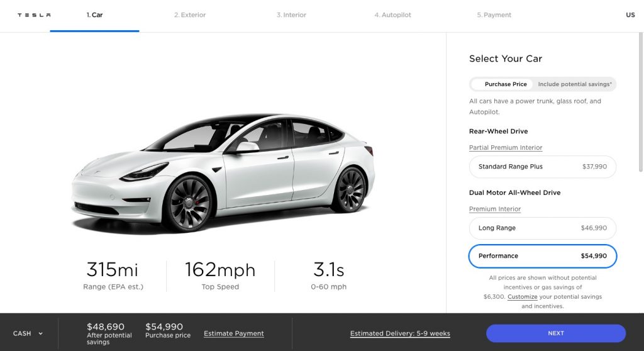Jump to the 5. Payment tab
The height and width of the screenshot is (351, 644).
[494, 15]
